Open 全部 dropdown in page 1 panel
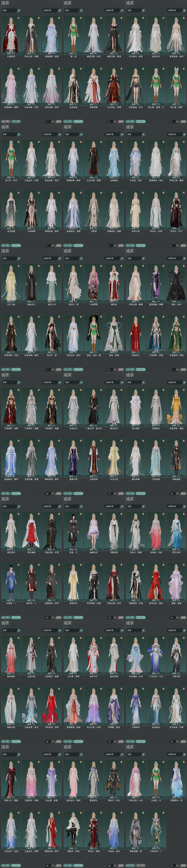The width and height of the screenshot is (187, 868). (x=11, y=10)
